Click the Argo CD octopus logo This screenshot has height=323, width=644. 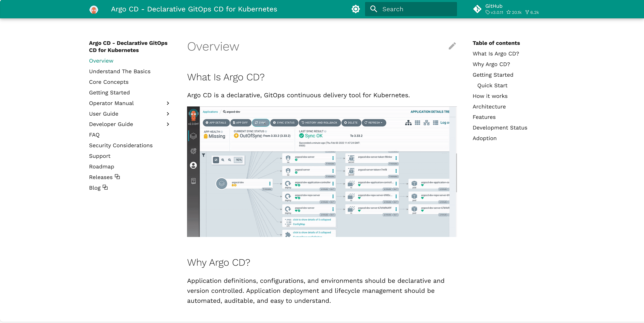point(94,9)
